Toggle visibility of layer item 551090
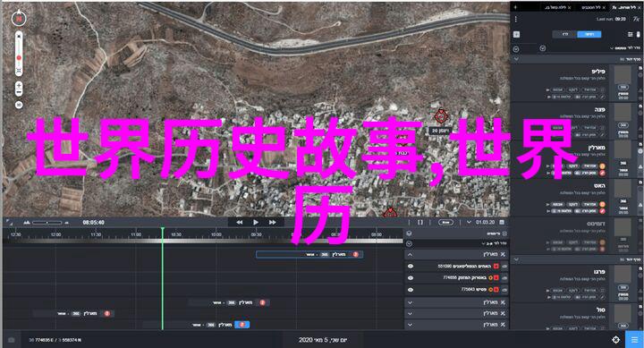 (x=411, y=267)
